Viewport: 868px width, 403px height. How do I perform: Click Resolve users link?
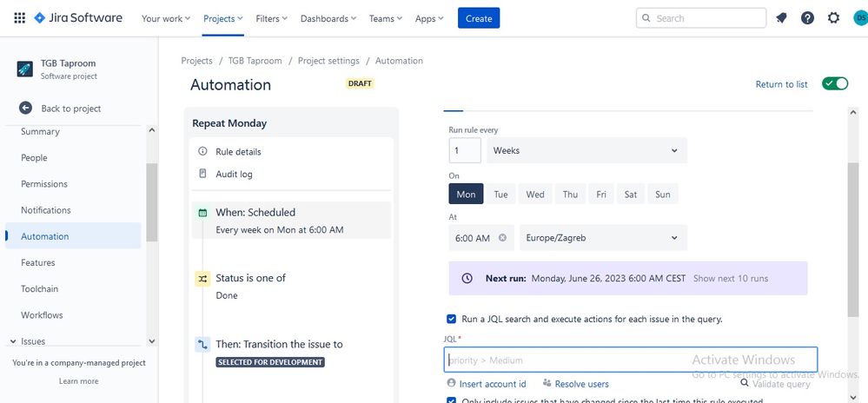pos(582,384)
